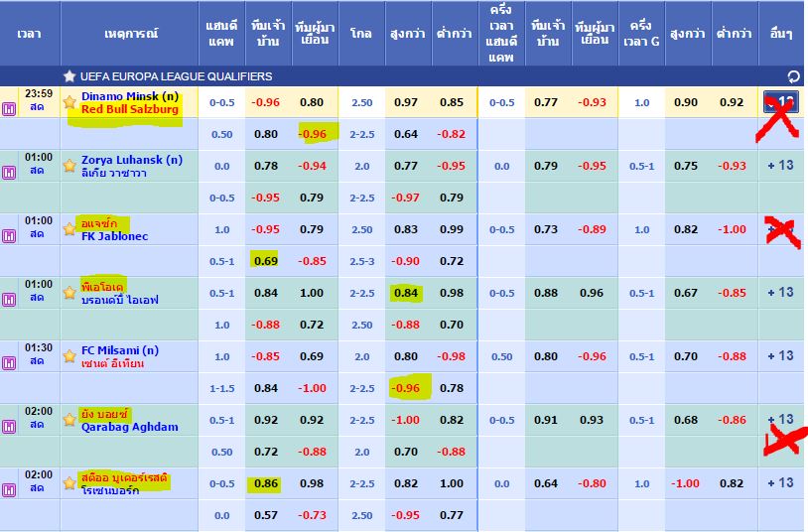Select highlighted home odds 0.69 for FK Jablonec match
Viewport: 808px width, 532px height.
click(266, 261)
